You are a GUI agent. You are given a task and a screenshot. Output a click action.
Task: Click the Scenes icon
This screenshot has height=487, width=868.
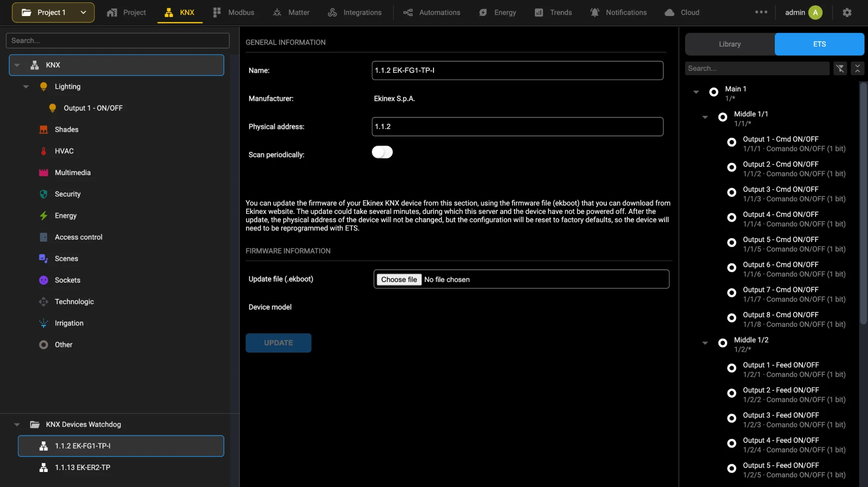coord(44,259)
